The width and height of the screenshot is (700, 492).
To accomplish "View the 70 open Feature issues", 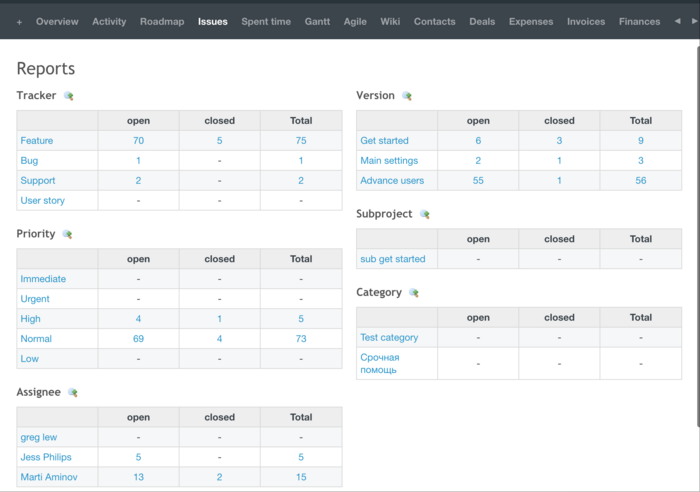I will pos(138,141).
